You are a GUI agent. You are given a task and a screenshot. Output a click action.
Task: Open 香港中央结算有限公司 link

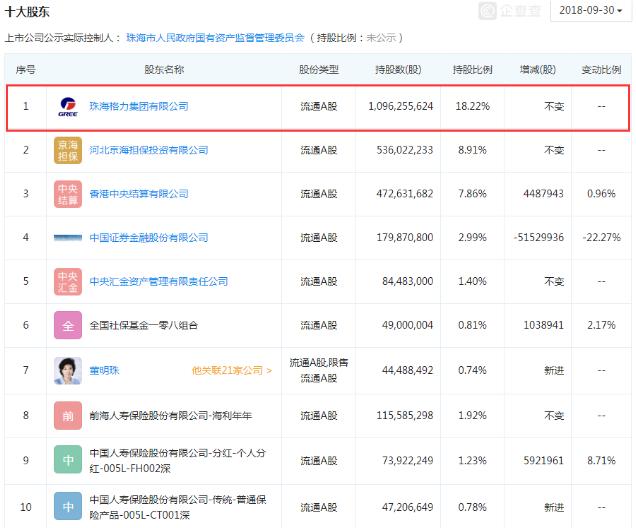click(x=139, y=194)
